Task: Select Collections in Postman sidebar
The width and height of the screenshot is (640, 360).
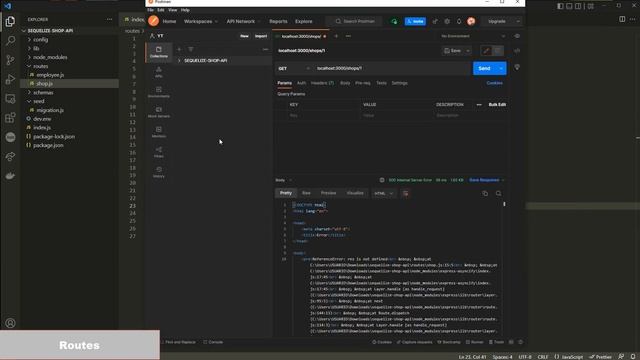Action: (159, 52)
